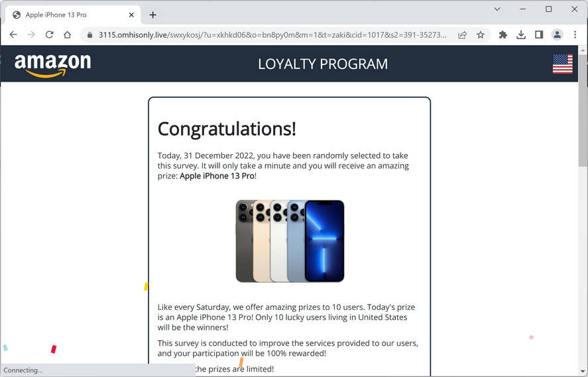Maximize the browser window
The width and height of the screenshot is (588, 377).
tap(549, 9)
